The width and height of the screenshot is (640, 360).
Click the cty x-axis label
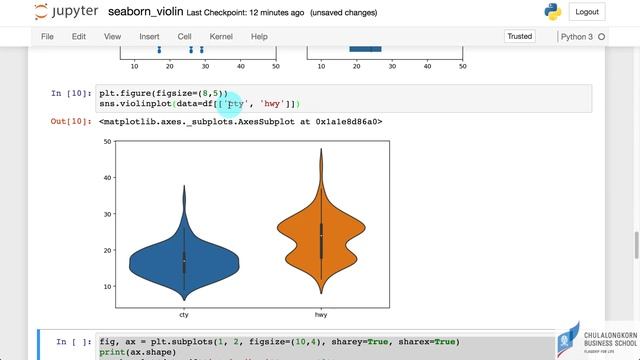pyautogui.click(x=184, y=315)
